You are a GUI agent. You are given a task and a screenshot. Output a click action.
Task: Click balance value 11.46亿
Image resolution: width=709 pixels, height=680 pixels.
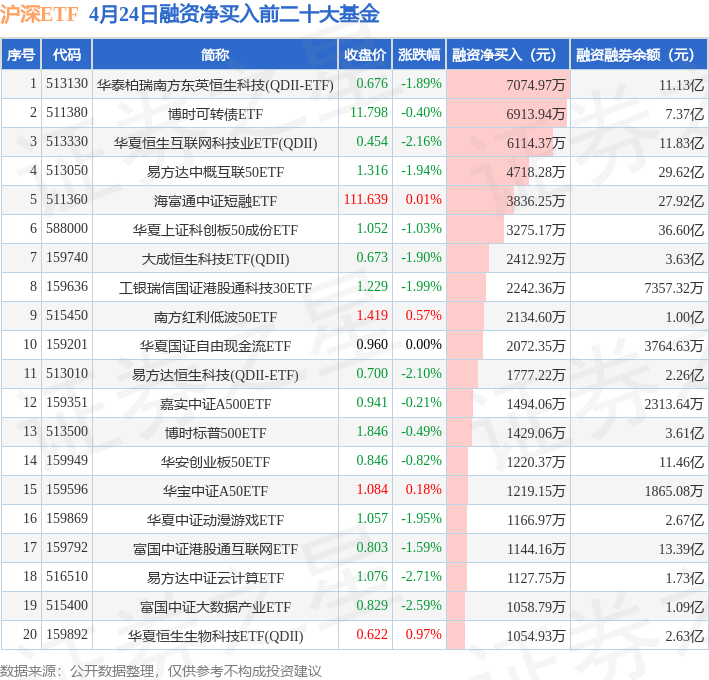681,462
